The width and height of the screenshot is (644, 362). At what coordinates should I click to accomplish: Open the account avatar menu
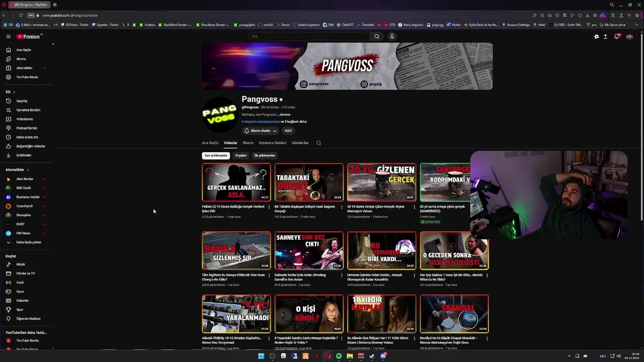[x=629, y=36]
